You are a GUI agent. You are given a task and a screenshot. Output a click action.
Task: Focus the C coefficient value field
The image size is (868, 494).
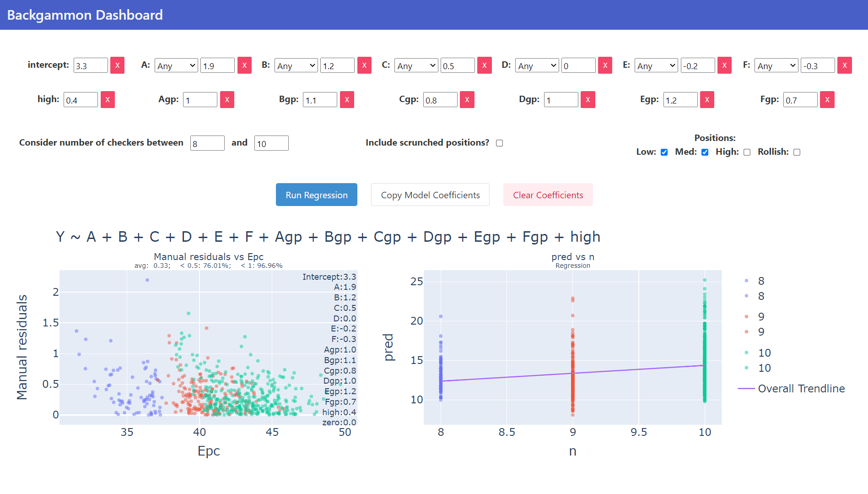(x=458, y=65)
